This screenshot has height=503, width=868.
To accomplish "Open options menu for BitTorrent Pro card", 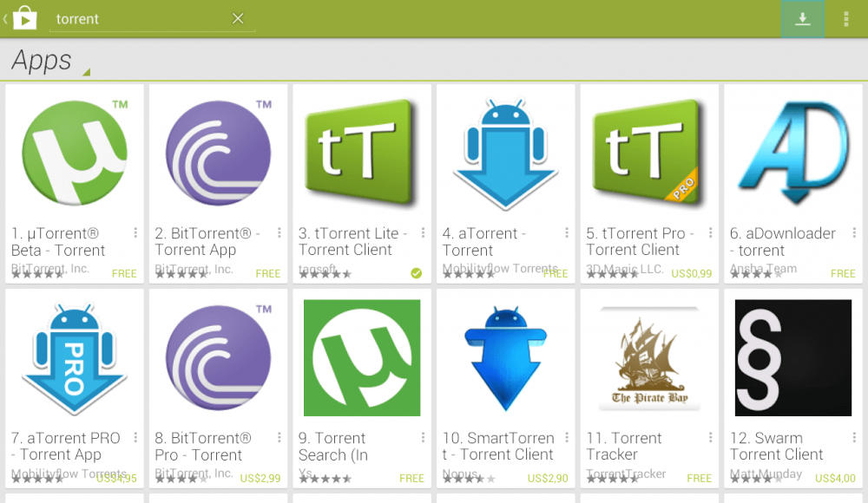I will click(x=279, y=438).
